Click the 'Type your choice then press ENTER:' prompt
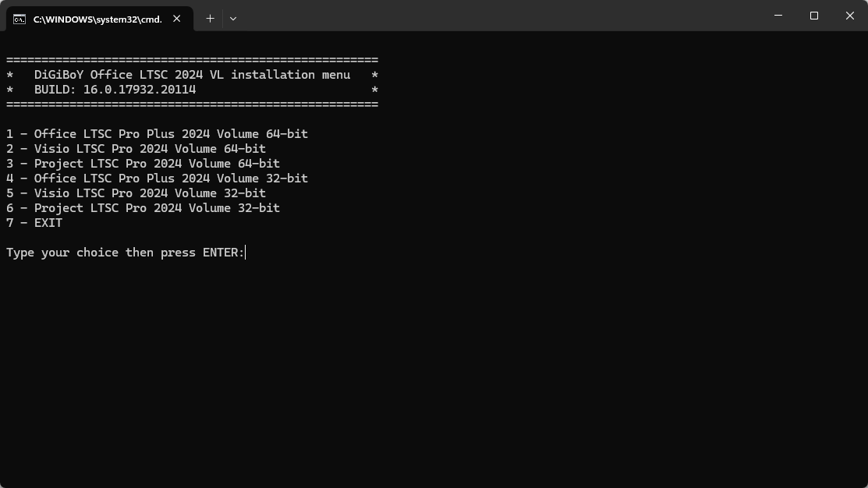The image size is (868, 488). tap(126, 253)
